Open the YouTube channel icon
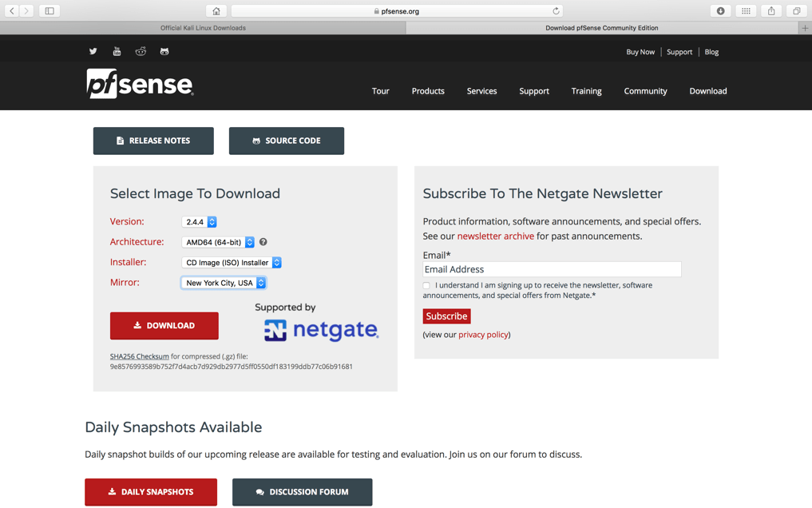This screenshot has height=508, width=812. 117,51
